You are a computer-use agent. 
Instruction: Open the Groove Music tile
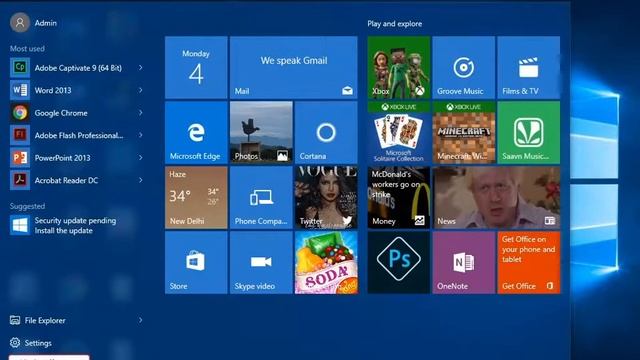[463, 67]
